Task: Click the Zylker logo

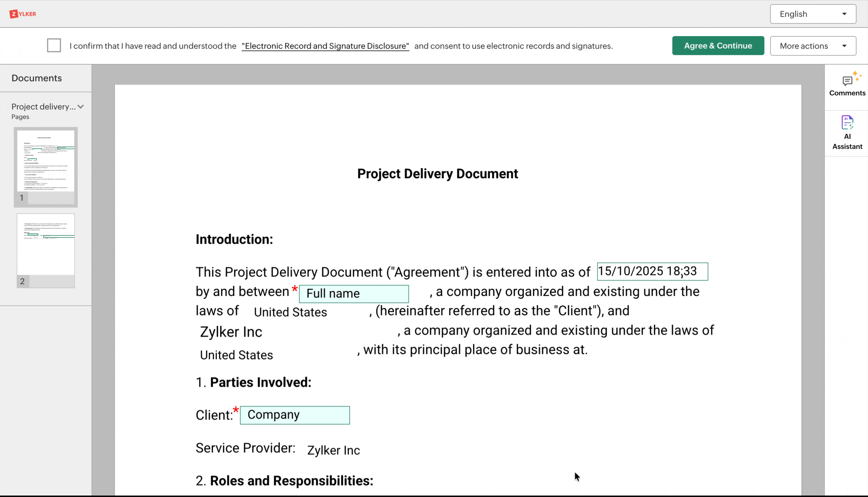Action: point(23,14)
